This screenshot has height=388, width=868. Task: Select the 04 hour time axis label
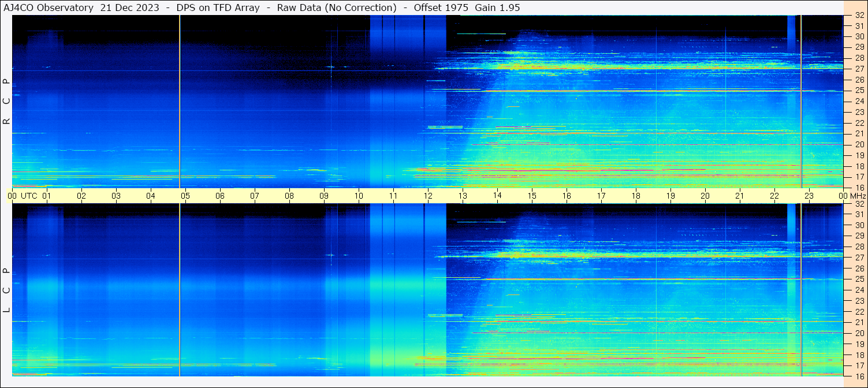[151, 196]
